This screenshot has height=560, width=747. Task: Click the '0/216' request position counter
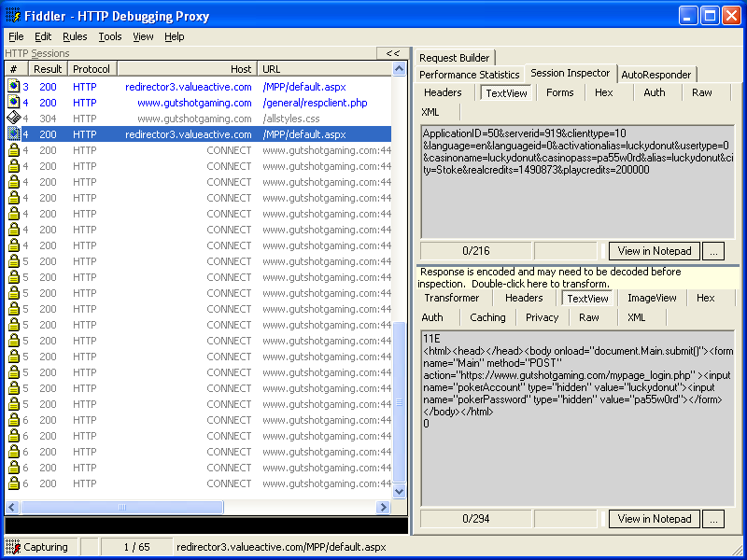point(475,251)
